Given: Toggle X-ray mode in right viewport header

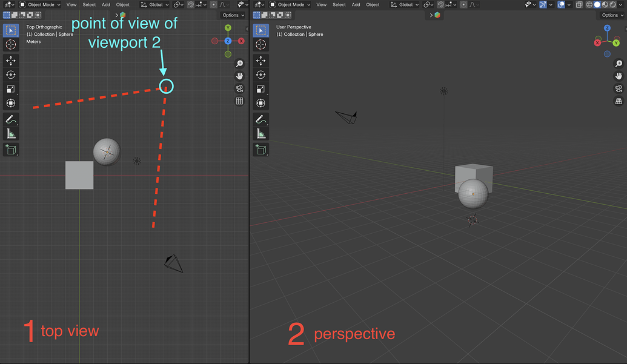Looking at the screenshot, I should [579, 5].
